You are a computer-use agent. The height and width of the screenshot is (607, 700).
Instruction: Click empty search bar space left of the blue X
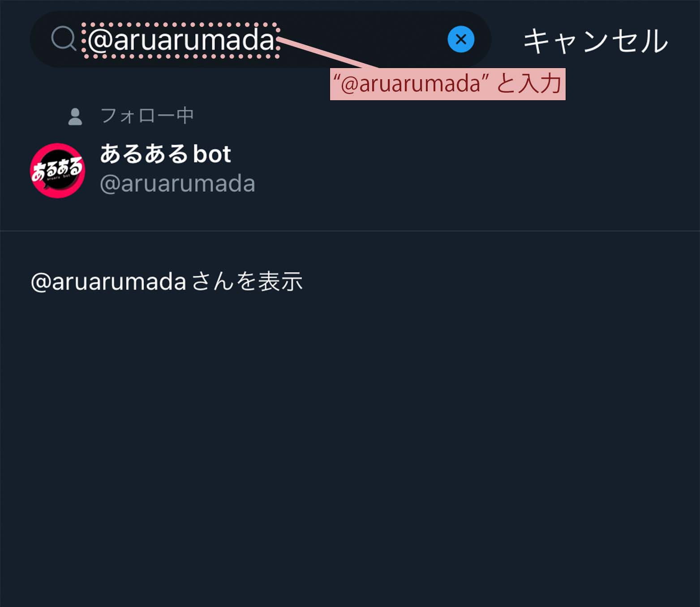[363, 39]
